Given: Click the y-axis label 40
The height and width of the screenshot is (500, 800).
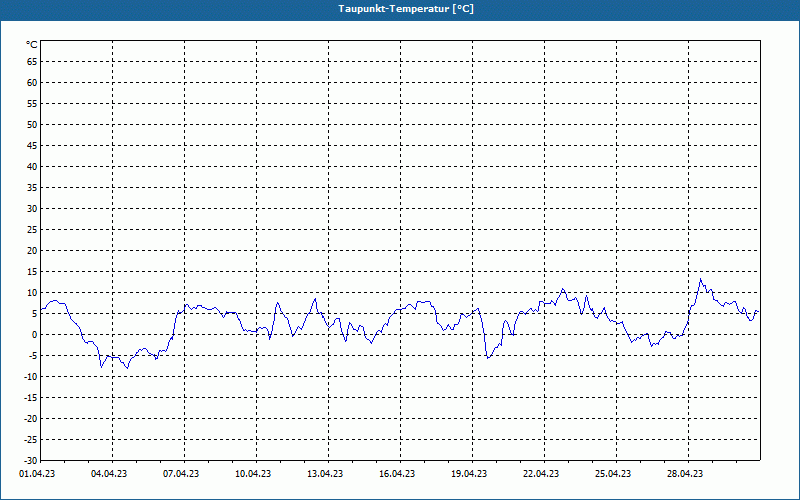Looking at the screenshot, I should click(32, 167).
